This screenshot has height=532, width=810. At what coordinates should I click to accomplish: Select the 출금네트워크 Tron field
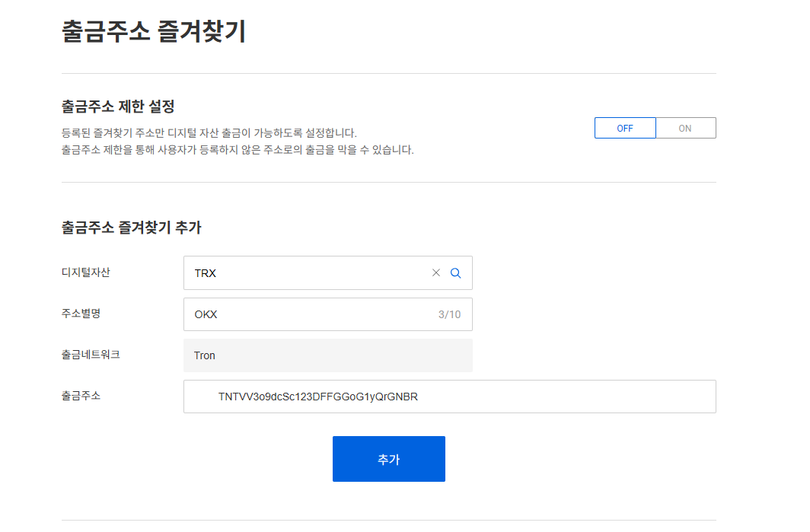328,355
